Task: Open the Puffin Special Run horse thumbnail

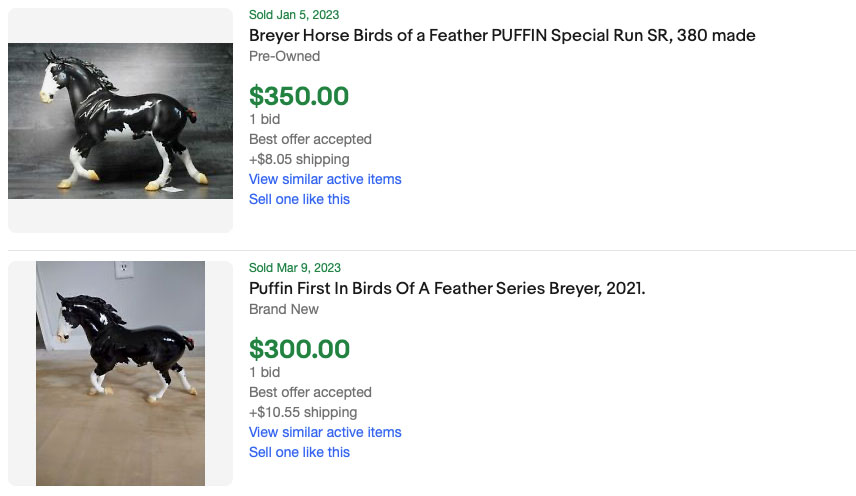Action: coord(120,120)
